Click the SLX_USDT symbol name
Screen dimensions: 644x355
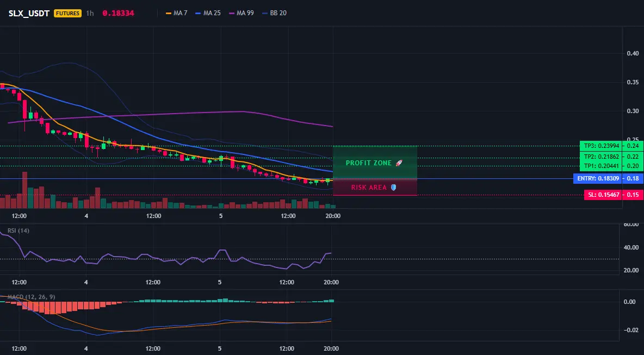coord(30,13)
